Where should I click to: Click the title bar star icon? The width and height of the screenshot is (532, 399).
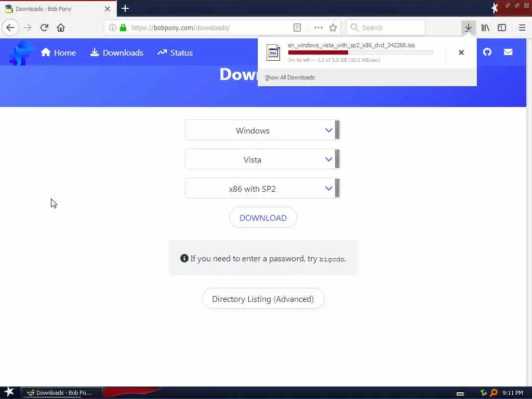(495, 8)
